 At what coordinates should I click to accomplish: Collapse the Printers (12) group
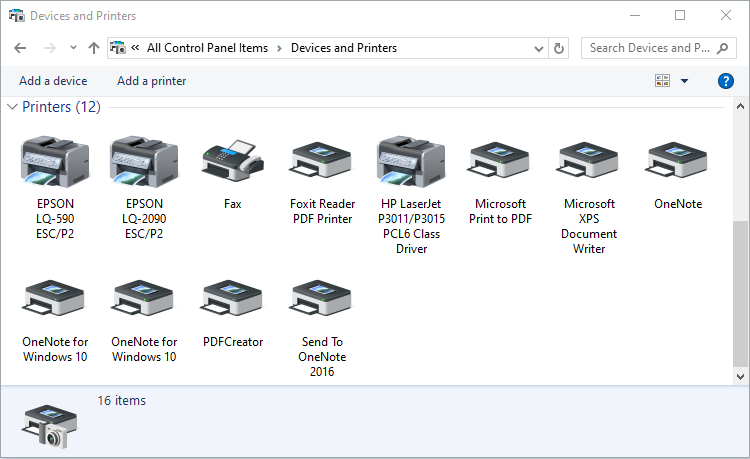pos(13,107)
